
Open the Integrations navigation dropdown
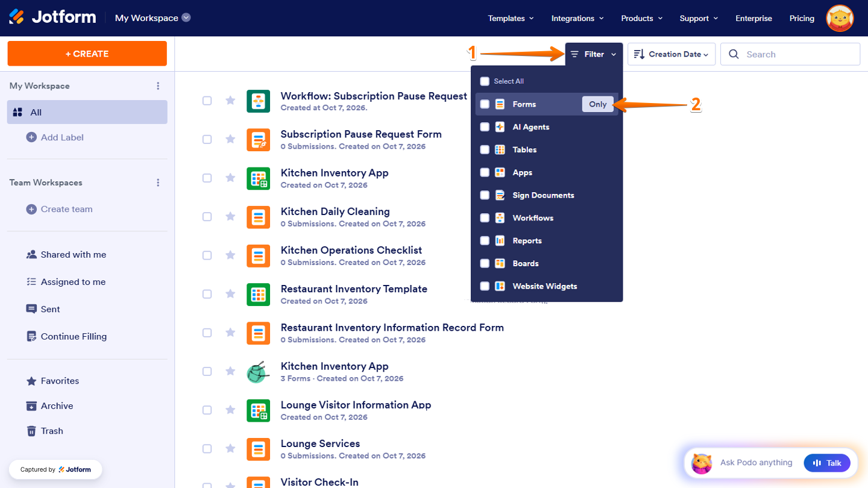pyautogui.click(x=577, y=18)
